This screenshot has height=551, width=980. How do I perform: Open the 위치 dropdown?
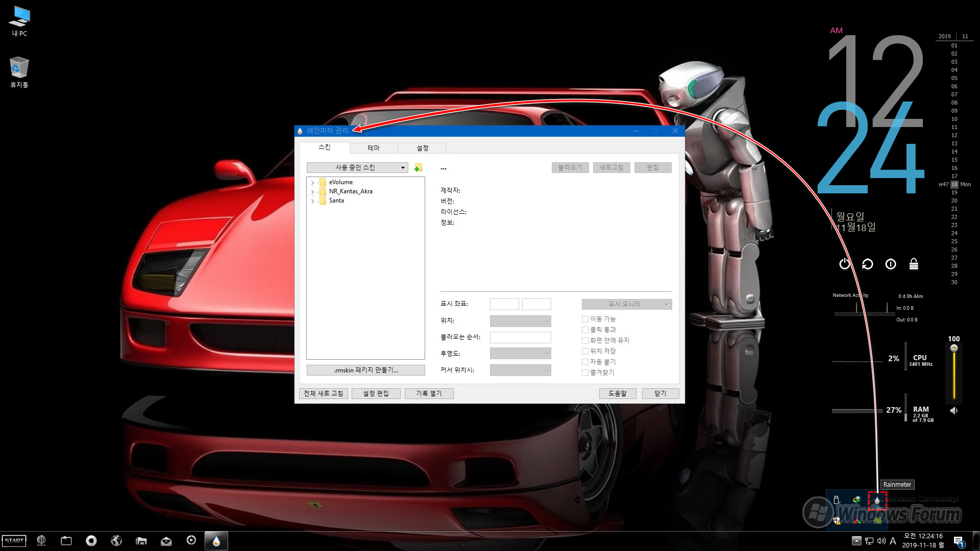[521, 321]
